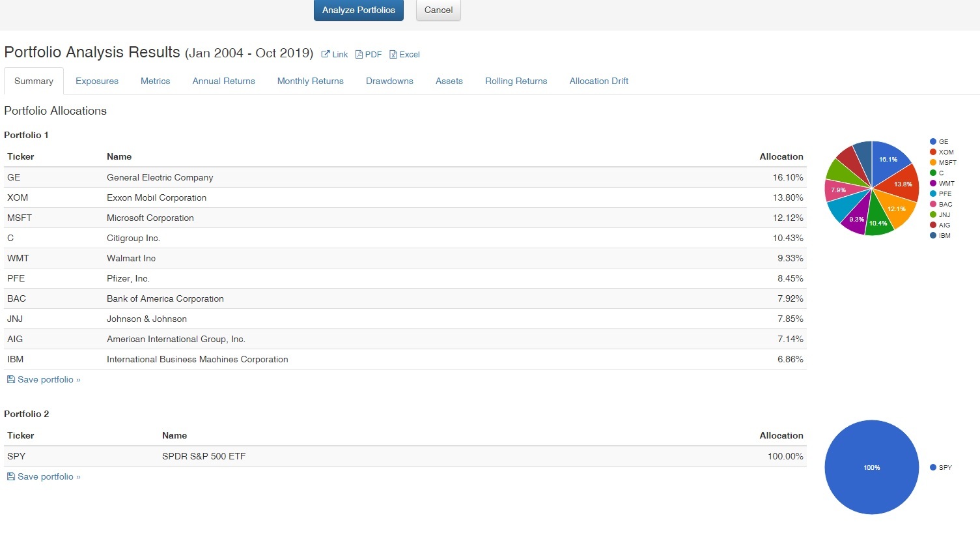Select the Summary tab
The width and height of the screenshot is (980, 535).
coord(34,81)
